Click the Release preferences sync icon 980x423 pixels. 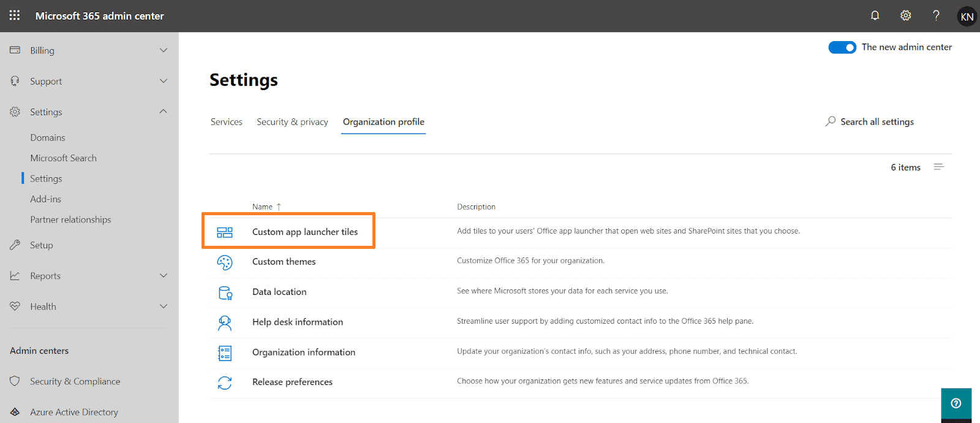225,383
